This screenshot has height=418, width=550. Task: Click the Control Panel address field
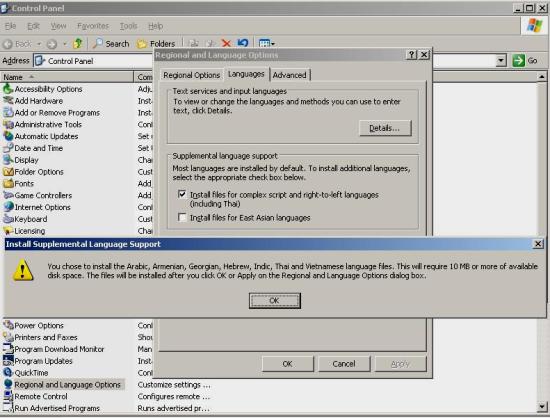coord(93,61)
